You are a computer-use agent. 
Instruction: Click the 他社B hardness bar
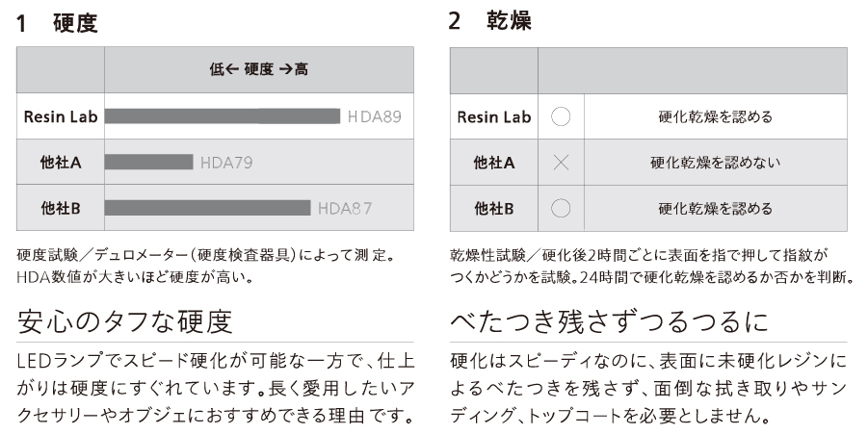[207, 208]
